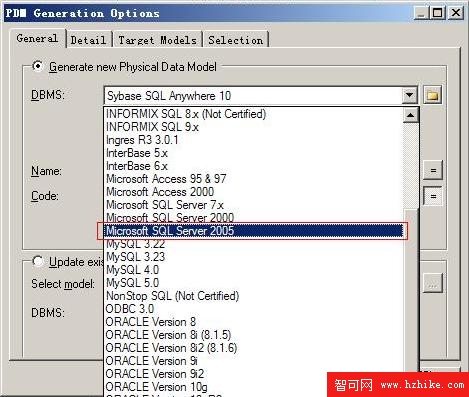Pick ODBC 3.0 from list

[253, 309]
